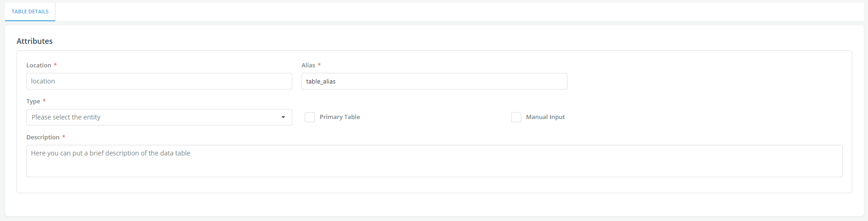
Task: Click into the Description text area
Action: tap(434, 161)
